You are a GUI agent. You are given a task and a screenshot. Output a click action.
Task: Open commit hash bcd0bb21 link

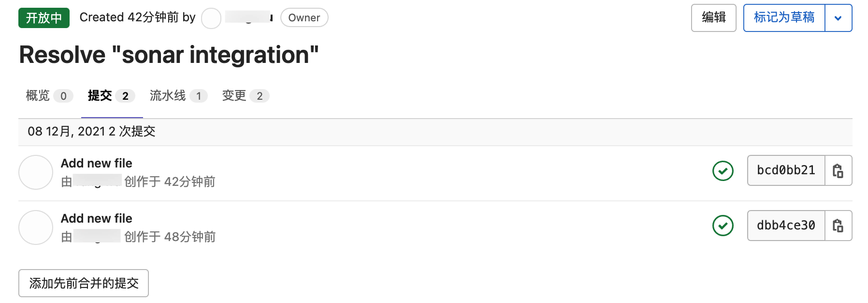coord(786,171)
